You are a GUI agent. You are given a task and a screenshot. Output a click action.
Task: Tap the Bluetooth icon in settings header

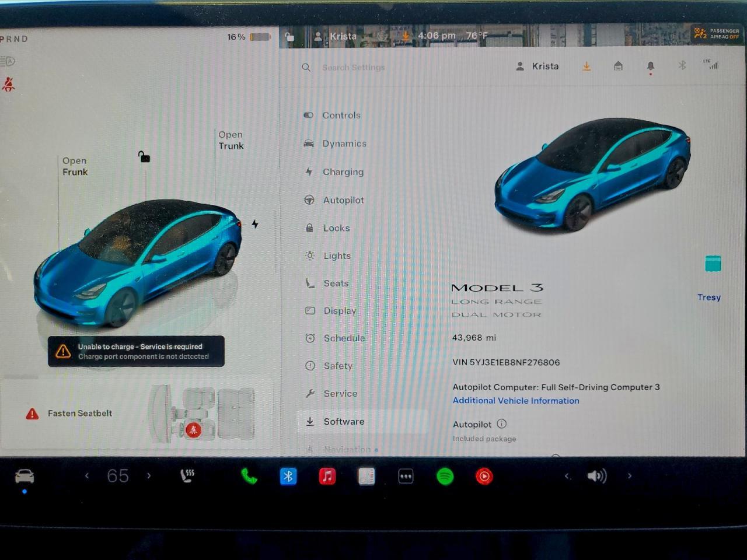tap(682, 65)
